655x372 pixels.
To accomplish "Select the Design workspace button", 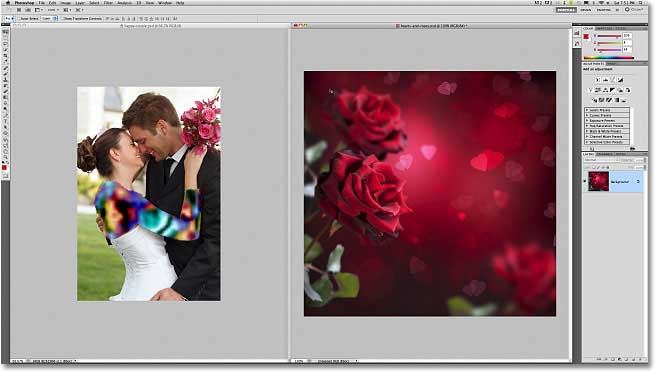I will 586,10.
